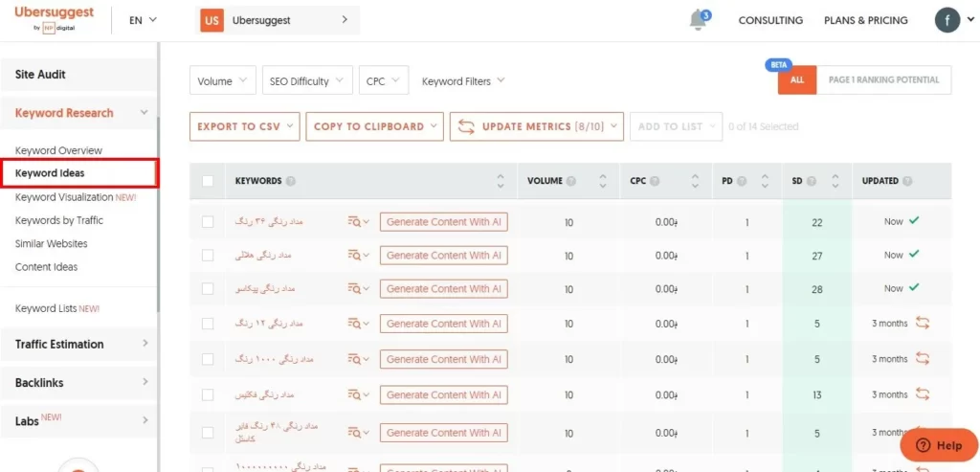Click the sidebar vertical scrollbar
This screenshot has height=472, width=980.
coord(158,213)
